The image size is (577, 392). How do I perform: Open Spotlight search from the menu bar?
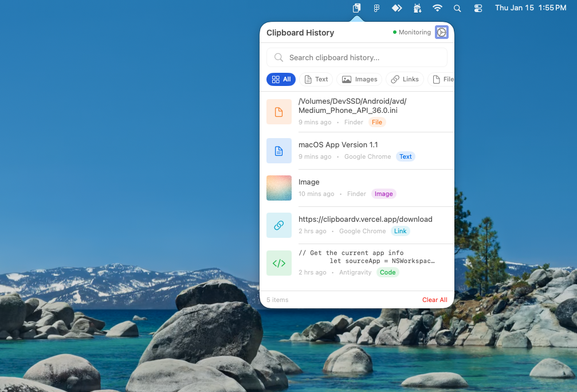coord(457,8)
